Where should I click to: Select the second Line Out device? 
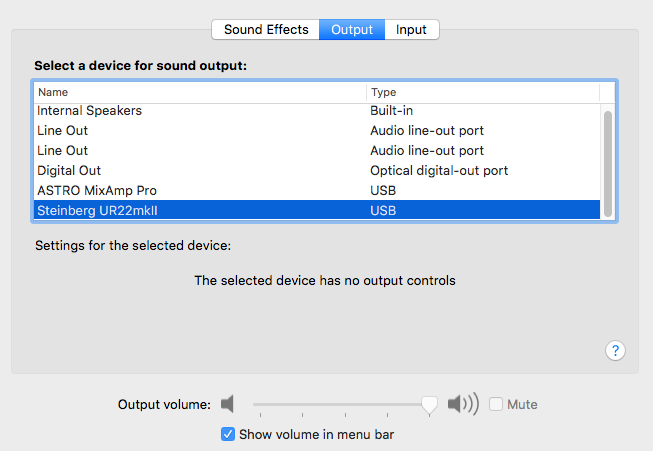coord(63,151)
